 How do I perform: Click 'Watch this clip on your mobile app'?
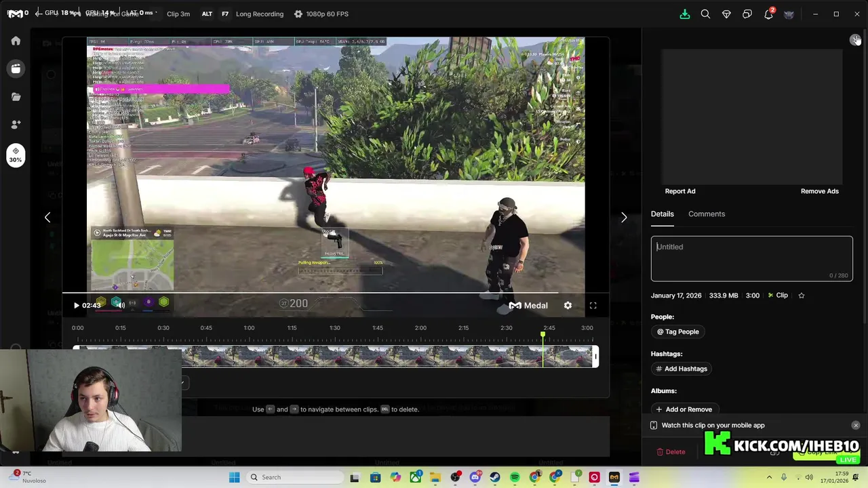713,426
